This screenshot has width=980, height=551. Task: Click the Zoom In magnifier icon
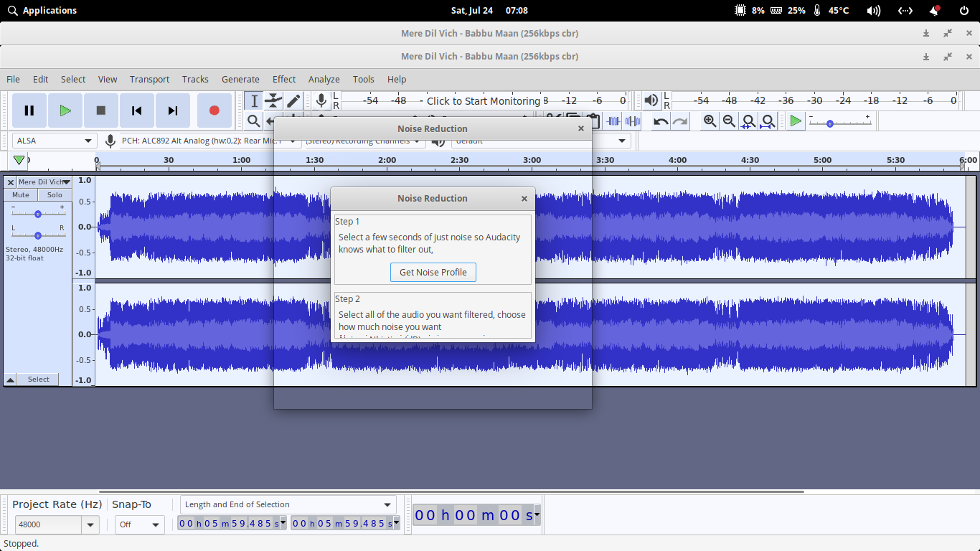click(709, 121)
